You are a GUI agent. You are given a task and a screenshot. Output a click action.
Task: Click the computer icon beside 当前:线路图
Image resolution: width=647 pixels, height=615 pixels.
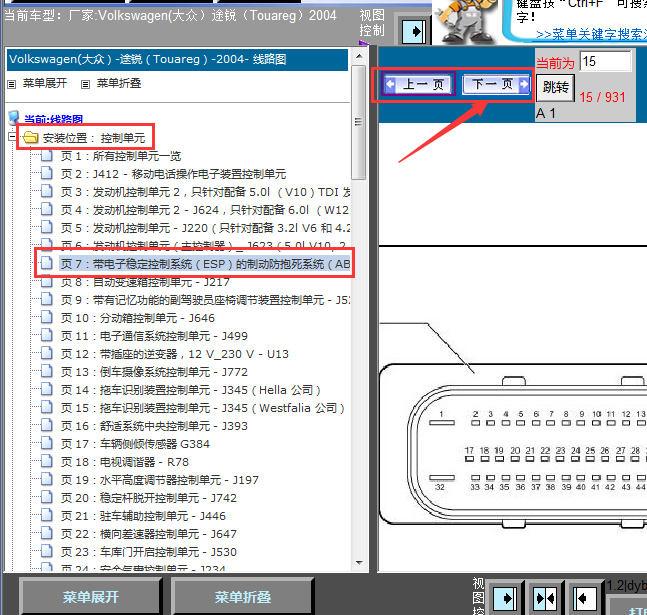click(x=14, y=118)
